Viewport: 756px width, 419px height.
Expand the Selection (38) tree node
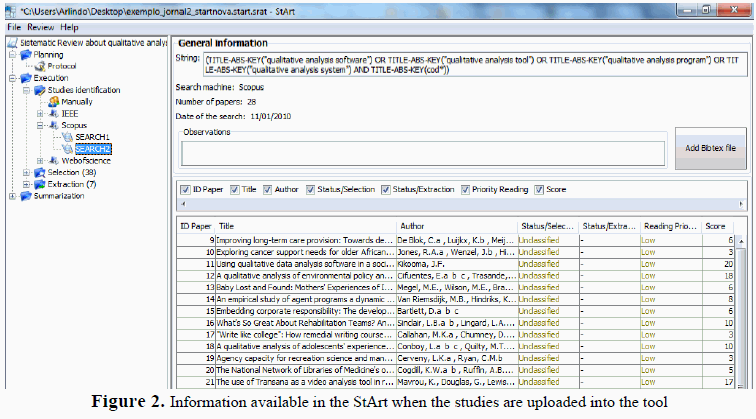(x=25, y=172)
